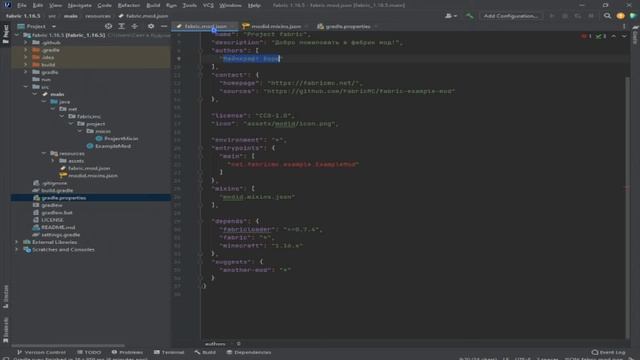Select LICENSE file in tree
640x360 pixels.
click(52, 220)
